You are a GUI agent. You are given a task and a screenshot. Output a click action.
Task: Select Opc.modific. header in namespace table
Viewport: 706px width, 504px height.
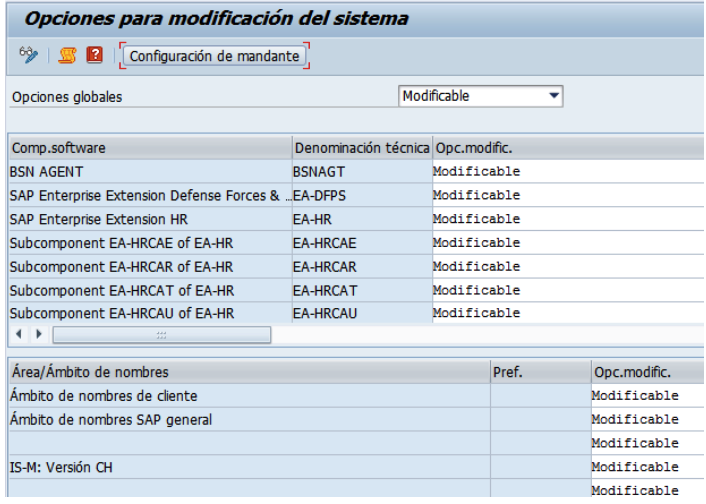(648, 372)
